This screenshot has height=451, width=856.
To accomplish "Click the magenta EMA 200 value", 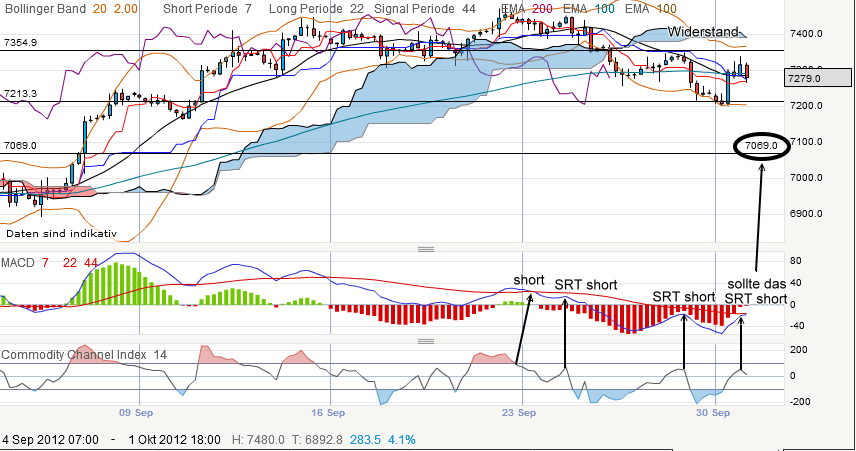I will (542, 9).
